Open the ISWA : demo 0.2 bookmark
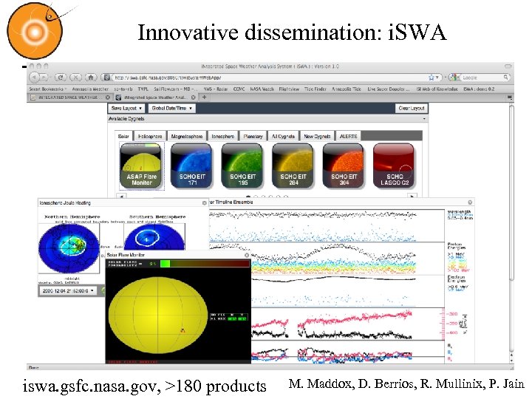The height and width of the screenshot is (399, 532). (479, 89)
